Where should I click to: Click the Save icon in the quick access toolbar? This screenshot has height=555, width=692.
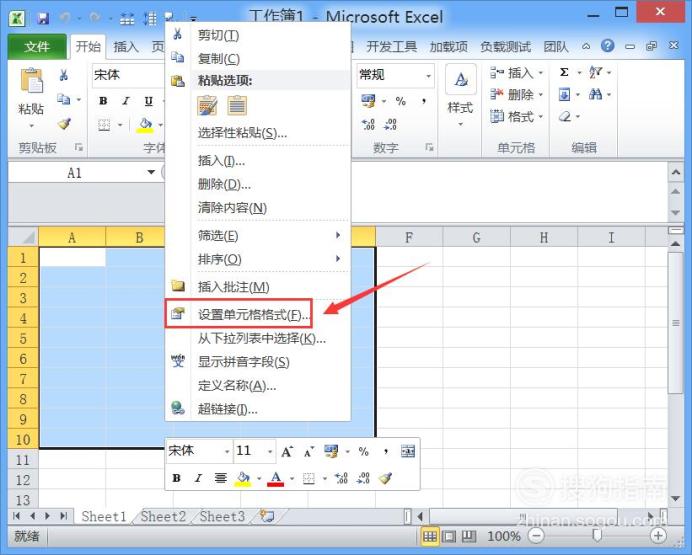(43, 18)
